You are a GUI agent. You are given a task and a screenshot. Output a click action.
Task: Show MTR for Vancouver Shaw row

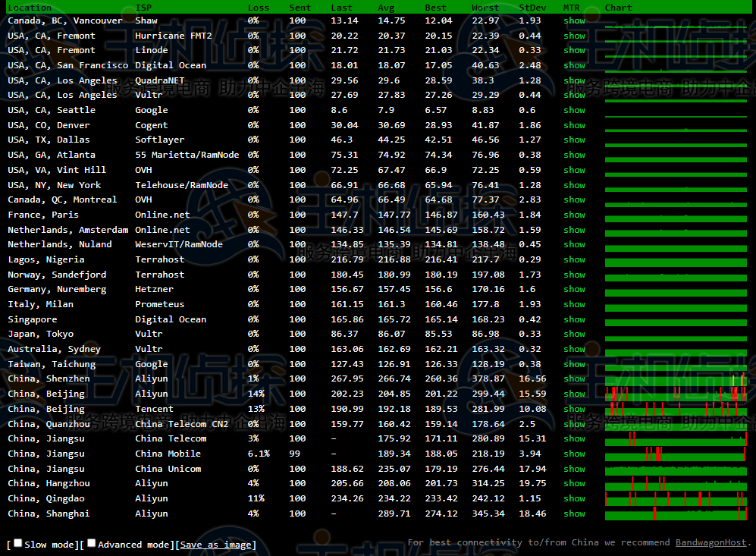[574, 20]
